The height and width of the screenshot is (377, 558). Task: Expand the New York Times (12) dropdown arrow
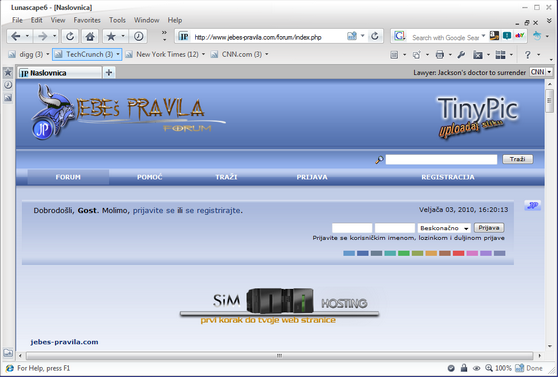tap(204, 54)
